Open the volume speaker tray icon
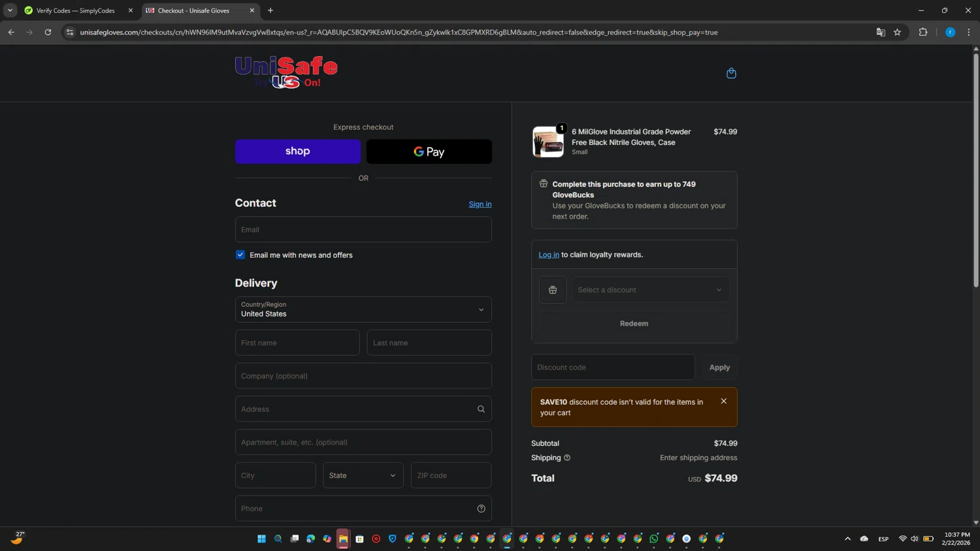This screenshot has width=980, height=551. 914,539
